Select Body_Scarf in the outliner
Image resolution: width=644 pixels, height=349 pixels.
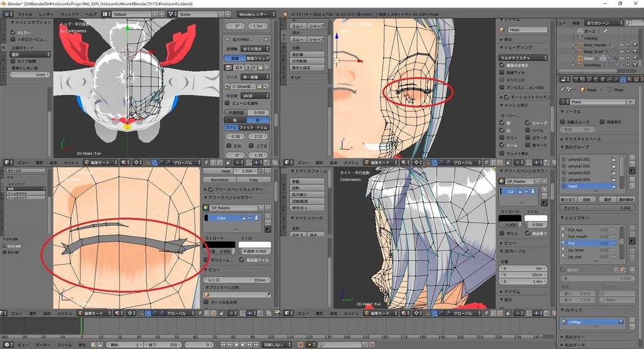(594, 52)
